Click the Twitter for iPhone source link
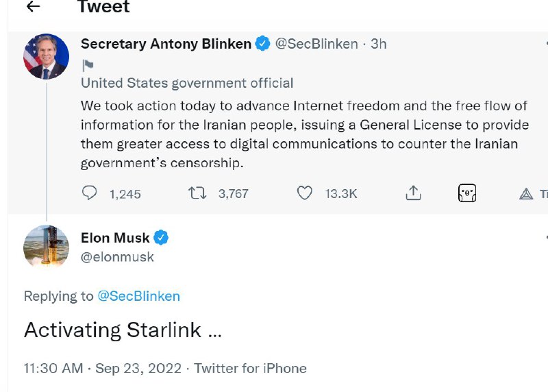The image size is (548, 392). (250, 368)
